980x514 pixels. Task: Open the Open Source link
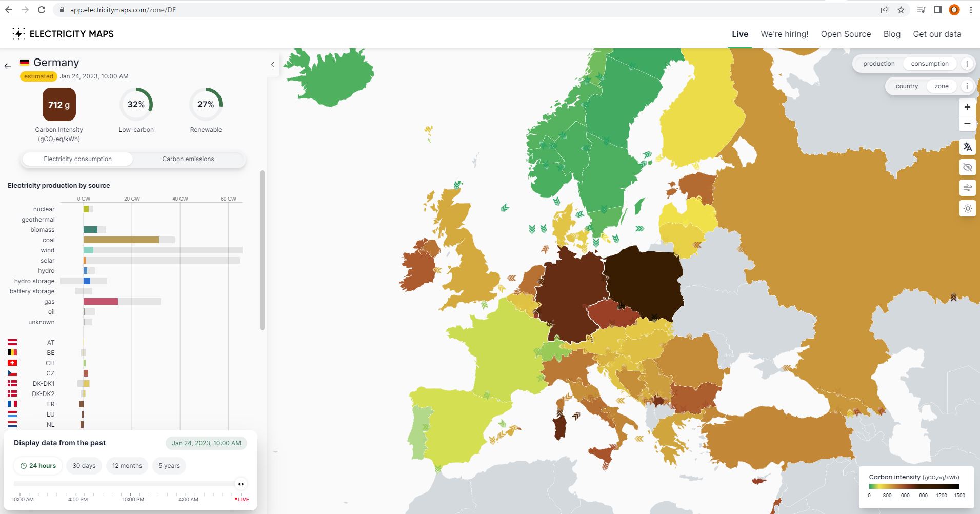point(846,34)
